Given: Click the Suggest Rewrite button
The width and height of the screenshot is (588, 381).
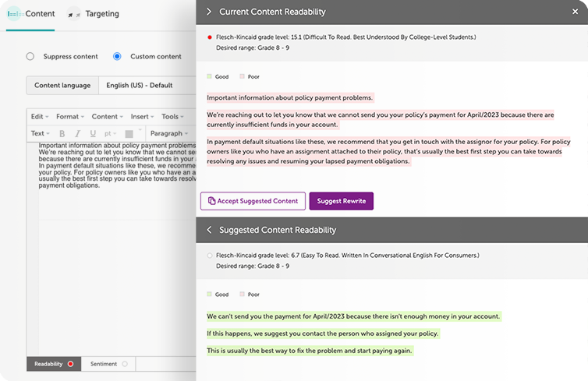Looking at the screenshot, I should coord(342,201).
